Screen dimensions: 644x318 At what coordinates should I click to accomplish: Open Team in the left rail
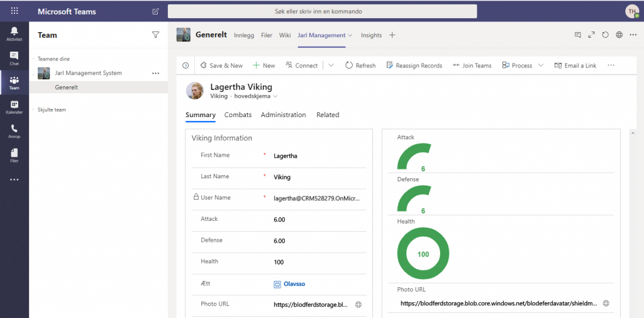[x=14, y=82]
